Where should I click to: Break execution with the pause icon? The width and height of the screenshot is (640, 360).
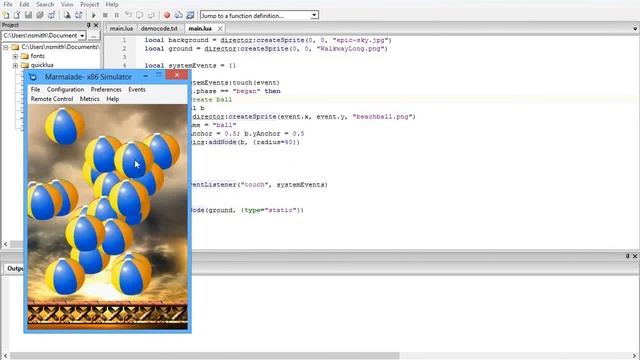[x=116, y=16]
